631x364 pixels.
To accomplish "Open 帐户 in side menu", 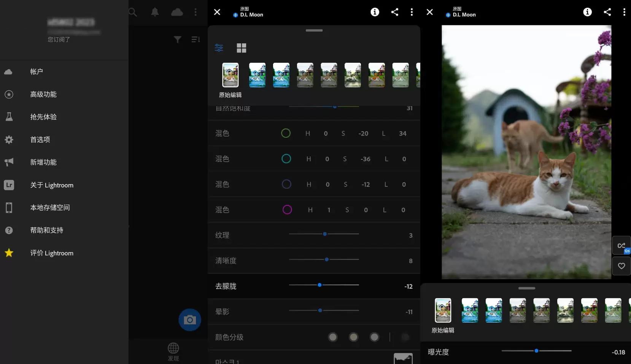I will [x=64, y=72].
